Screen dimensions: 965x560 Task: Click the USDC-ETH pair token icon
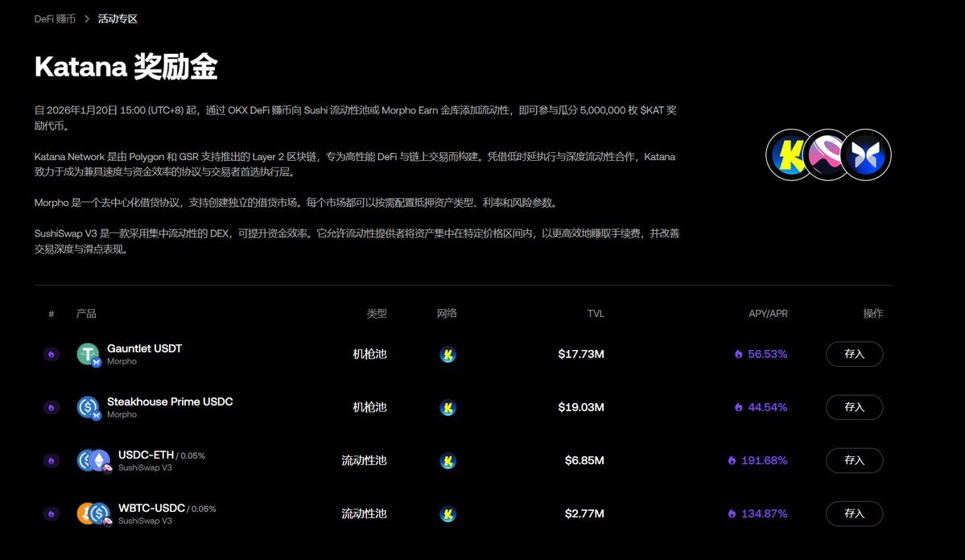(93, 460)
